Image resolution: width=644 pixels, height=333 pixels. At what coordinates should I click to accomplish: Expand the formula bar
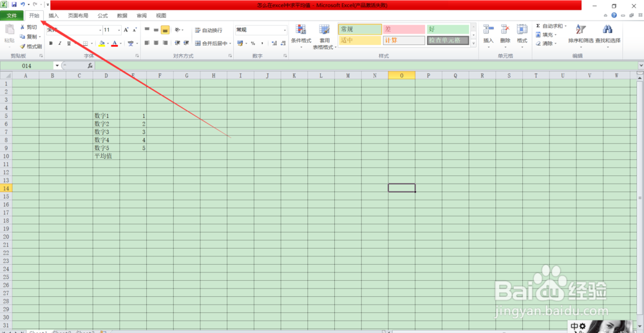click(x=641, y=66)
